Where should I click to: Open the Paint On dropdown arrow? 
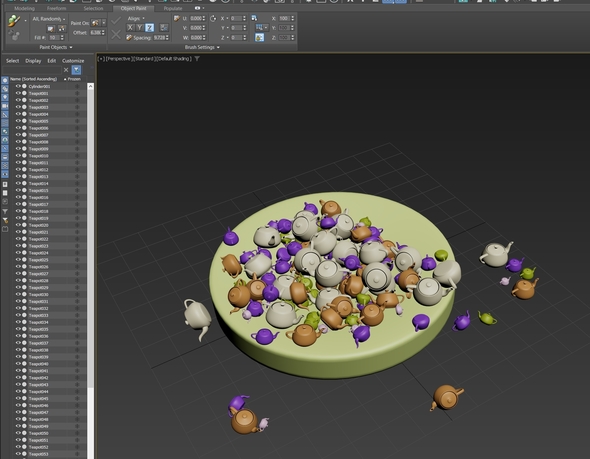104,23
